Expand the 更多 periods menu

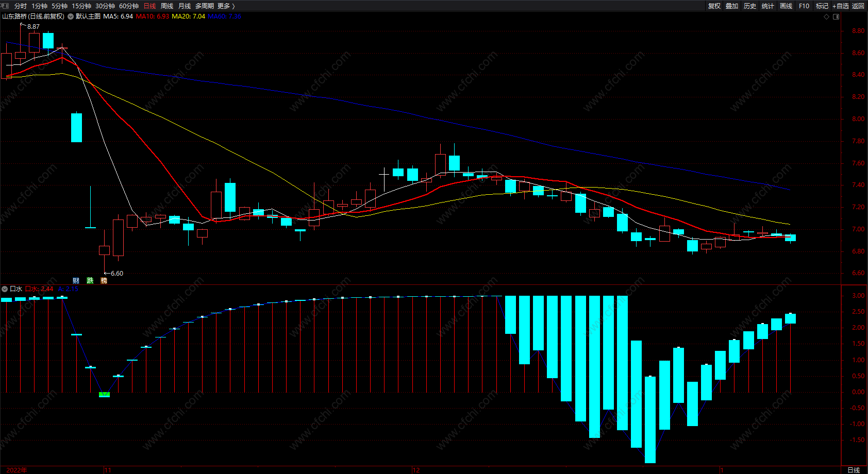226,6
